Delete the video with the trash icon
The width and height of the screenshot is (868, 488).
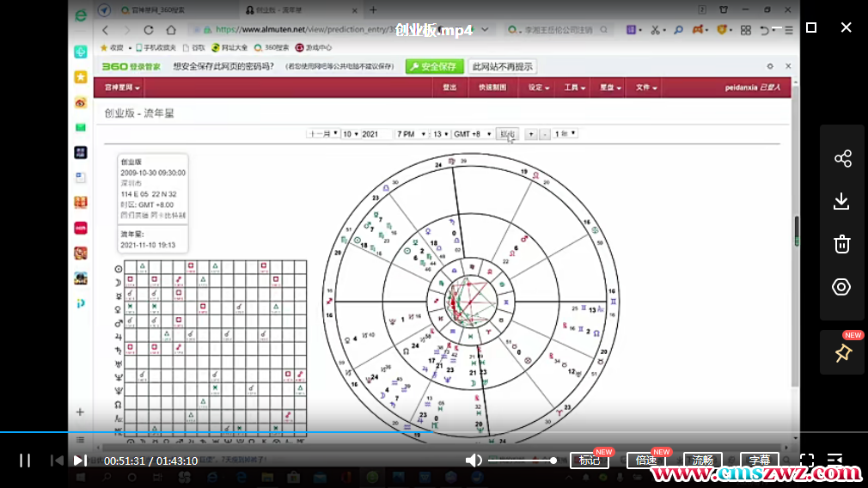(x=842, y=244)
